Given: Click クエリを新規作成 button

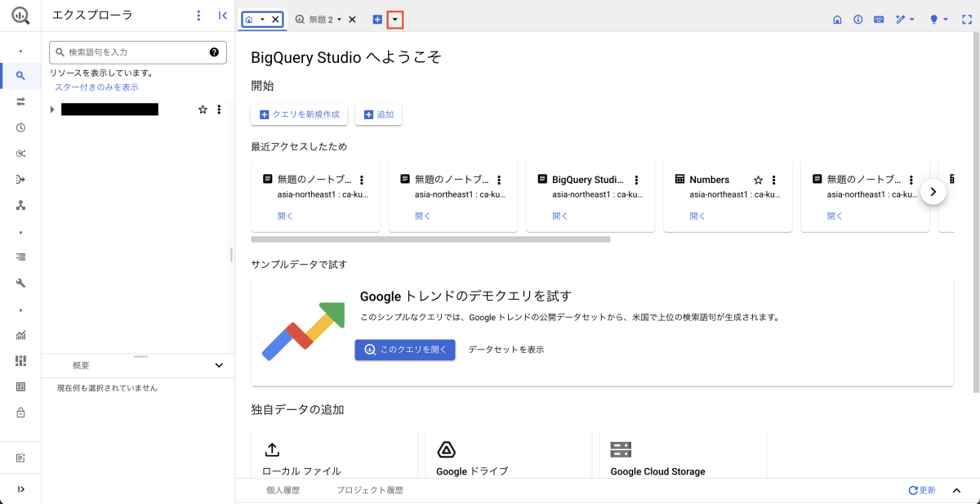Looking at the screenshot, I should [x=299, y=115].
